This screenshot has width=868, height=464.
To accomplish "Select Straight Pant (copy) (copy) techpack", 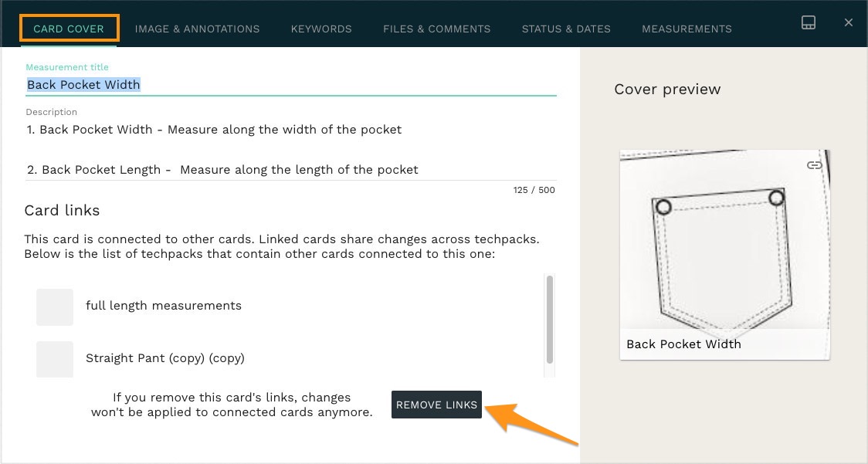I will (165, 358).
